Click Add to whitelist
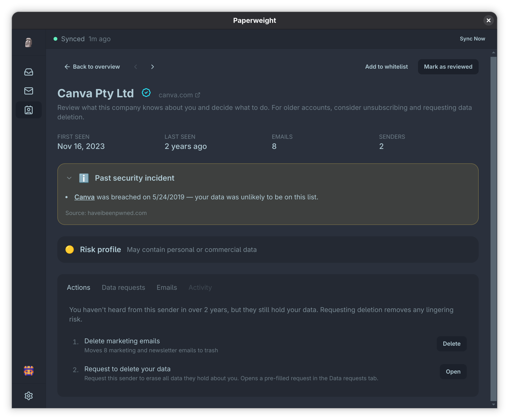 (386, 67)
